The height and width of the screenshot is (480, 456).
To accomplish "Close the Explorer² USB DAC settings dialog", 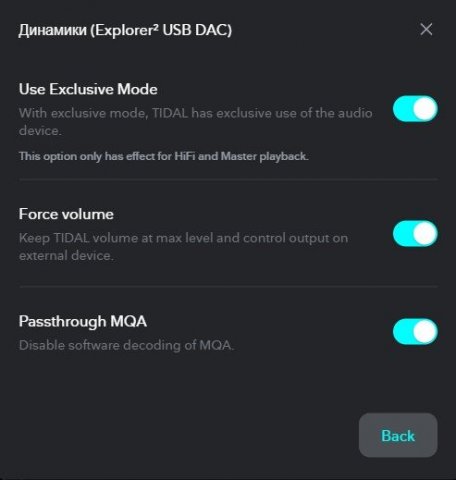I will coord(426,29).
